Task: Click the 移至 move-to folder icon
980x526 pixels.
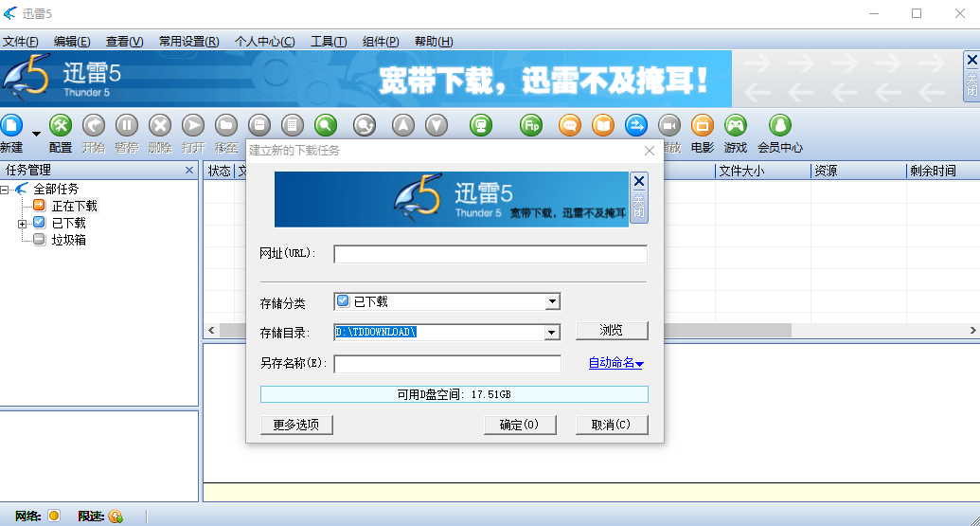Action: (226, 126)
